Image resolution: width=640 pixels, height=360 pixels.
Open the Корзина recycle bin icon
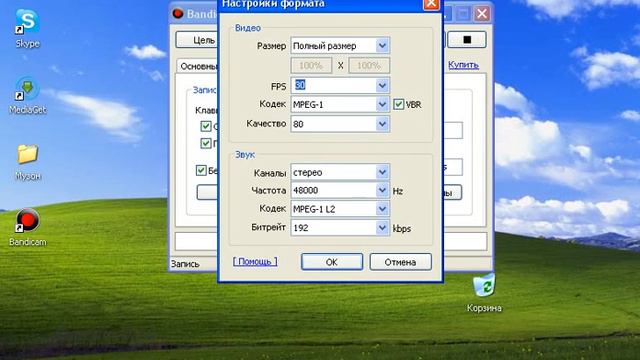pos(484,293)
